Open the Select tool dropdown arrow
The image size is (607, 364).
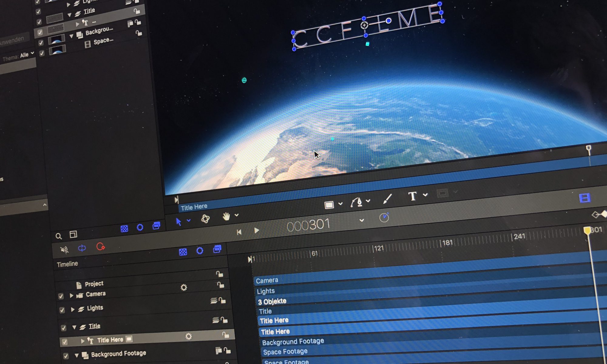[189, 221]
